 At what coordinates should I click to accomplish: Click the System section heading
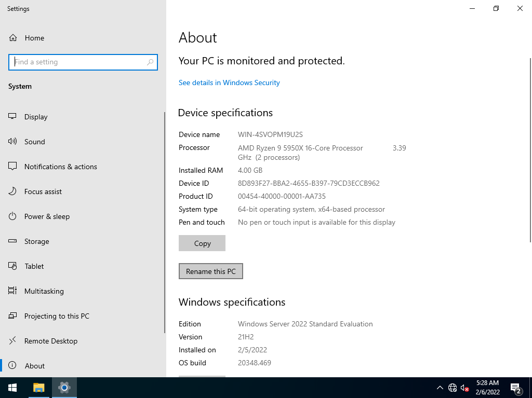20,87
